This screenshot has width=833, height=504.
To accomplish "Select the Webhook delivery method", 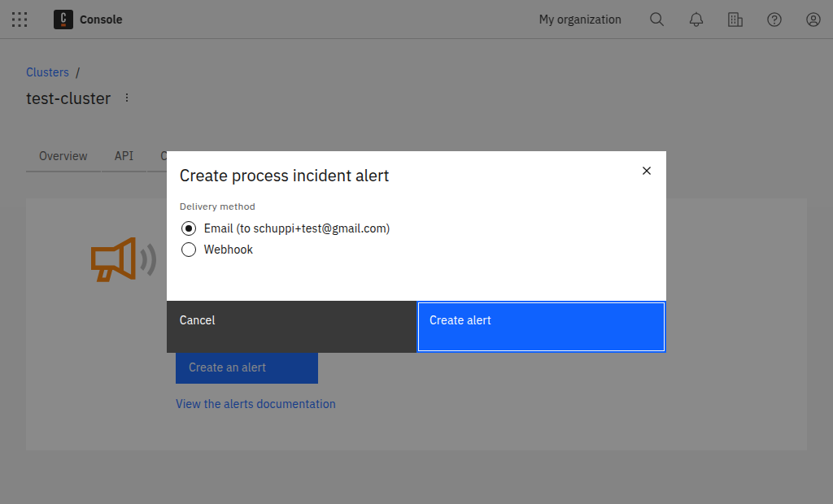I will [189, 250].
